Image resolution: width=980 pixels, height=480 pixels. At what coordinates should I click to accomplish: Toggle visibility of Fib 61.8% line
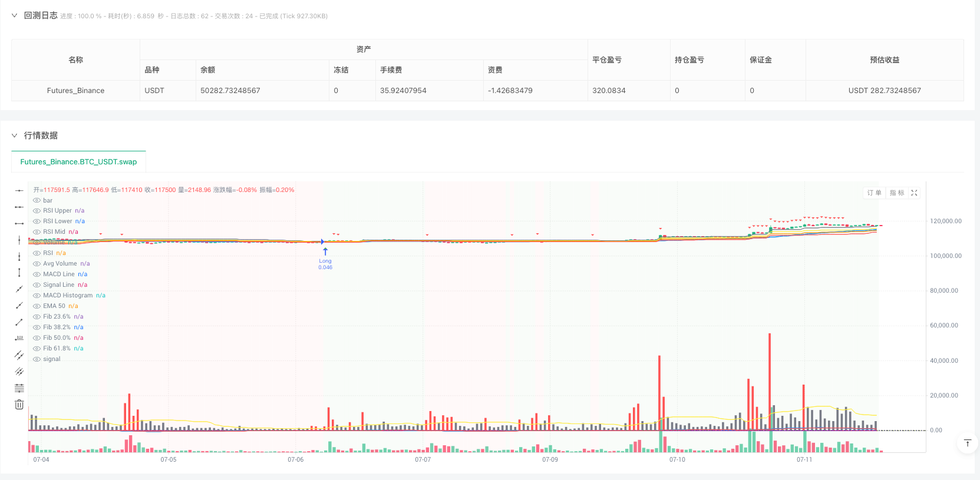[37, 349]
